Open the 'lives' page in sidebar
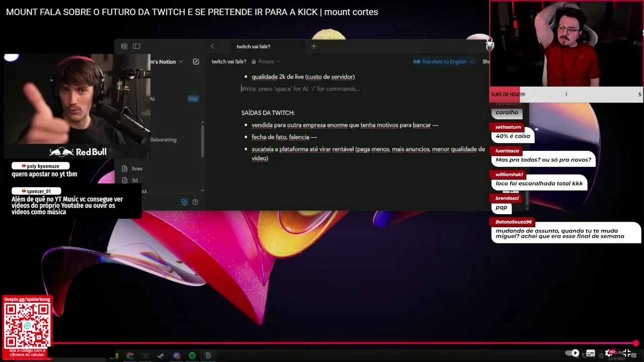Screen dimensions: 644x362 click(x=137, y=169)
